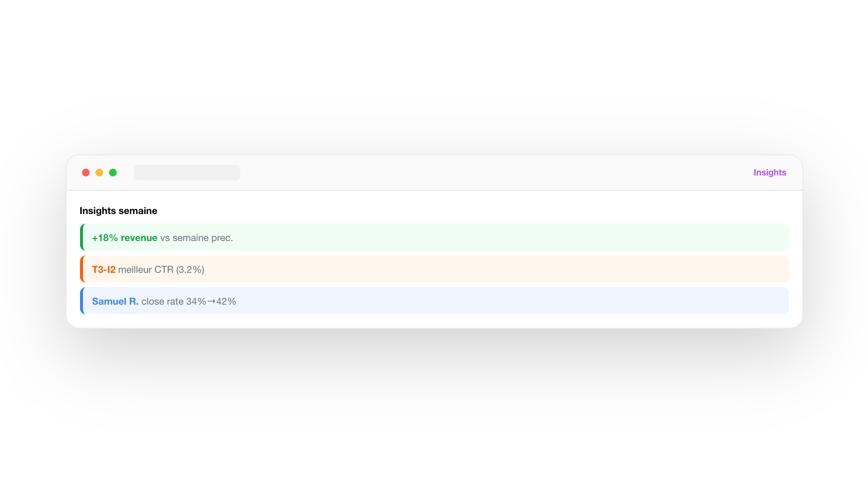The image size is (868, 482).
Task: Click the bold +18% revenue text
Action: coord(124,238)
